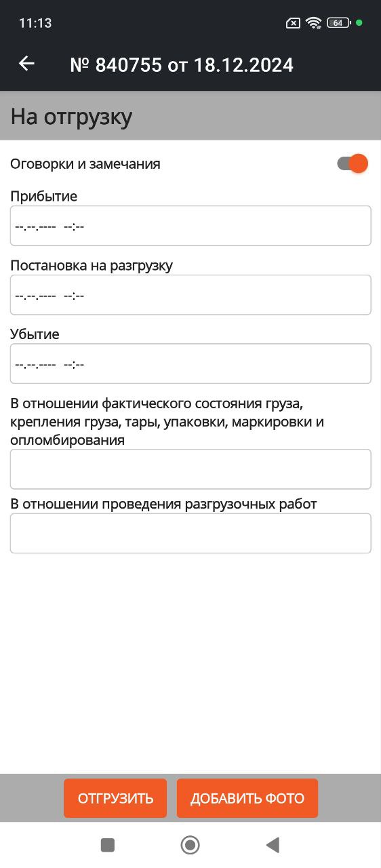Tap the ДОБАВИТЬ ФОТО button

point(247,798)
